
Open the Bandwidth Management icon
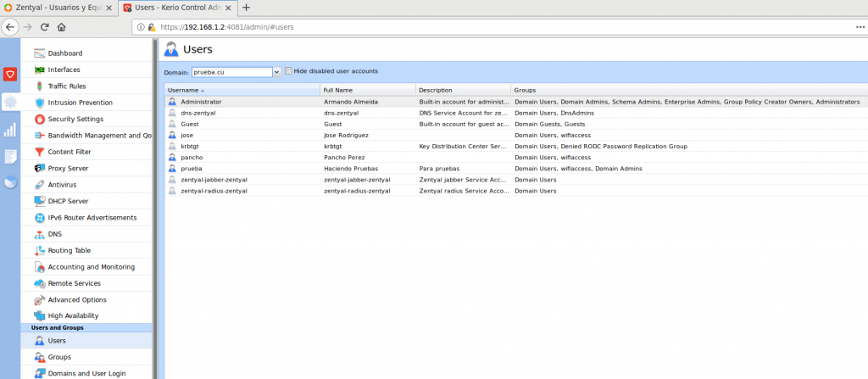(39, 135)
